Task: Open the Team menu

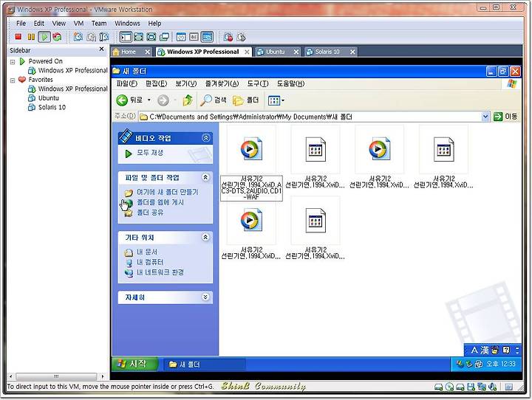Action: pyautogui.click(x=99, y=23)
